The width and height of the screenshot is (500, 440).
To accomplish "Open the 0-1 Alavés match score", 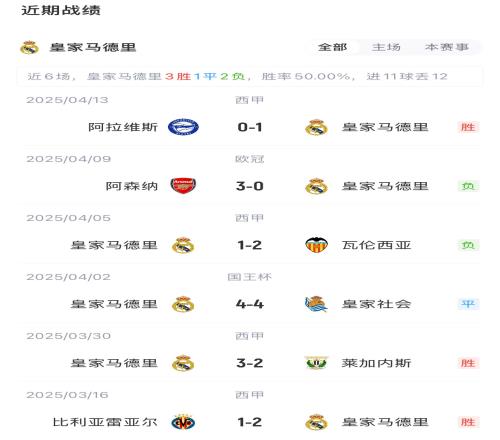I will click(250, 127).
